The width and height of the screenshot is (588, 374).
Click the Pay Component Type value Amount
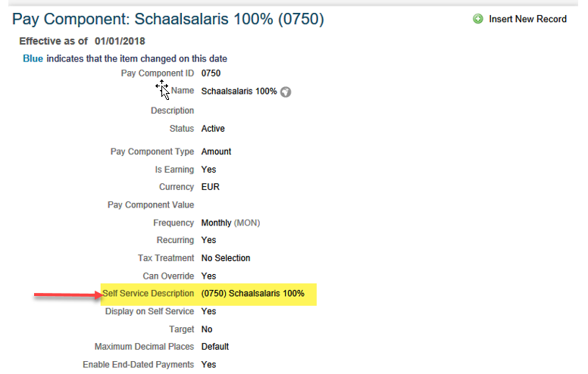pyautogui.click(x=216, y=151)
